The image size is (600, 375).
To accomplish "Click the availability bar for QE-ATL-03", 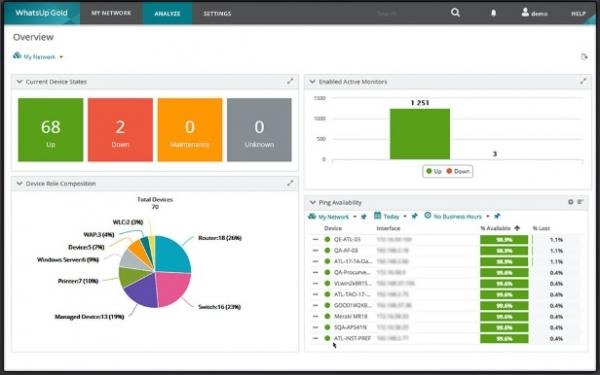I will [x=504, y=240].
